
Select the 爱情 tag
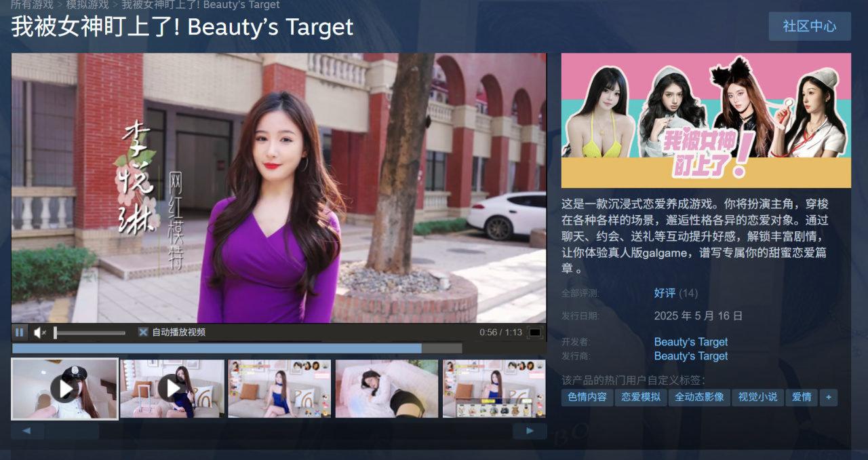pos(802,398)
